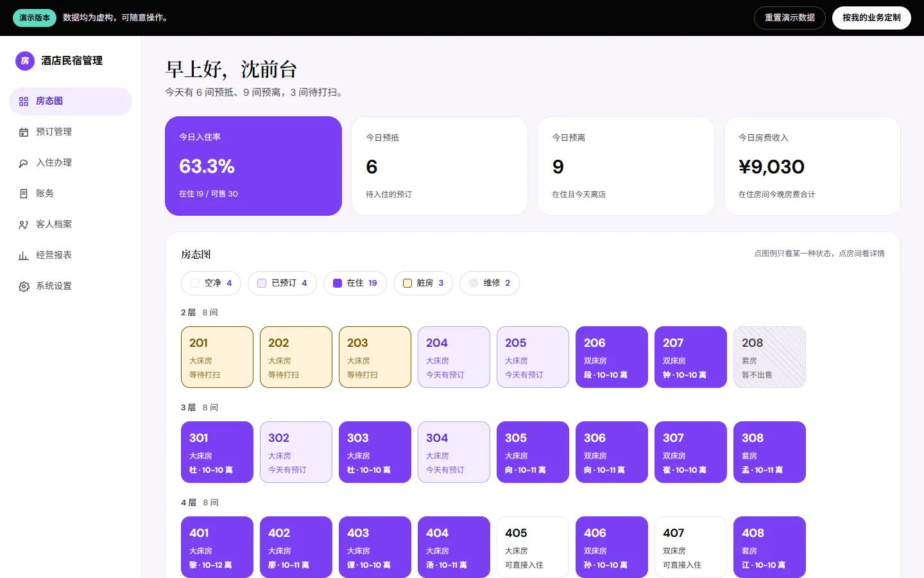924x578 pixels.
Task: Open room 207 details
Action: coord(690,357)
